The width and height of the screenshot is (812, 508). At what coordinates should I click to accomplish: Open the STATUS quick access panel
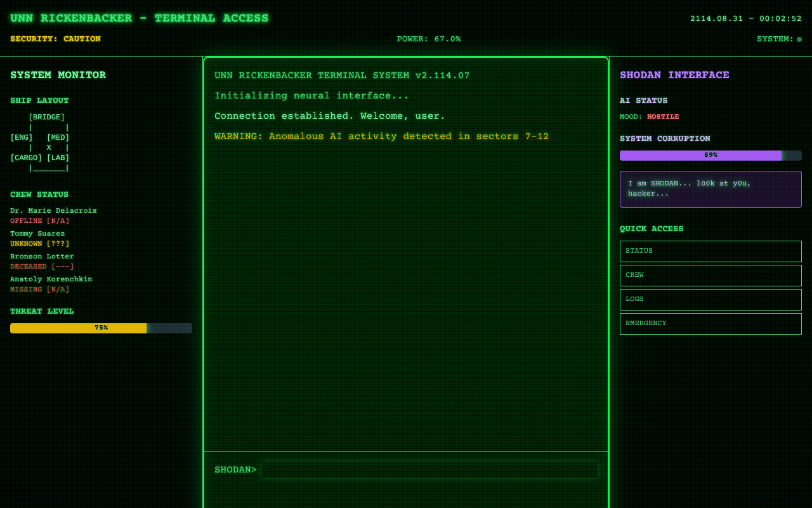(x=710, y=251)
